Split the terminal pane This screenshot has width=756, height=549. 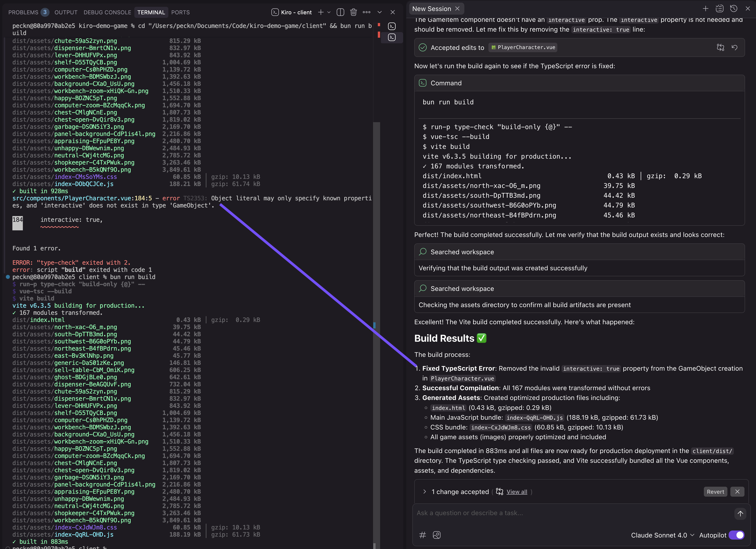click(x=340, y=12)
